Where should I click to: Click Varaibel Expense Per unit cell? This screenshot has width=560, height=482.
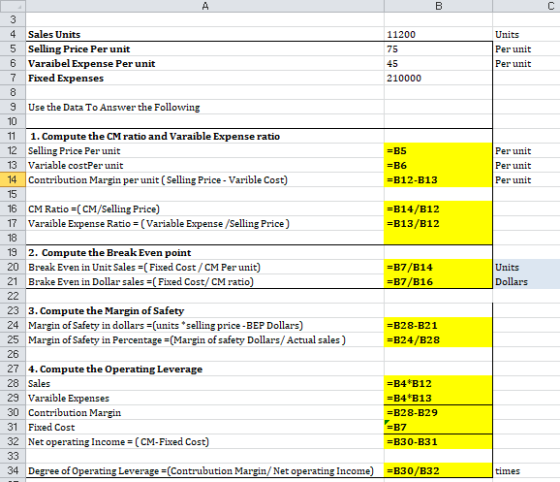205,64
